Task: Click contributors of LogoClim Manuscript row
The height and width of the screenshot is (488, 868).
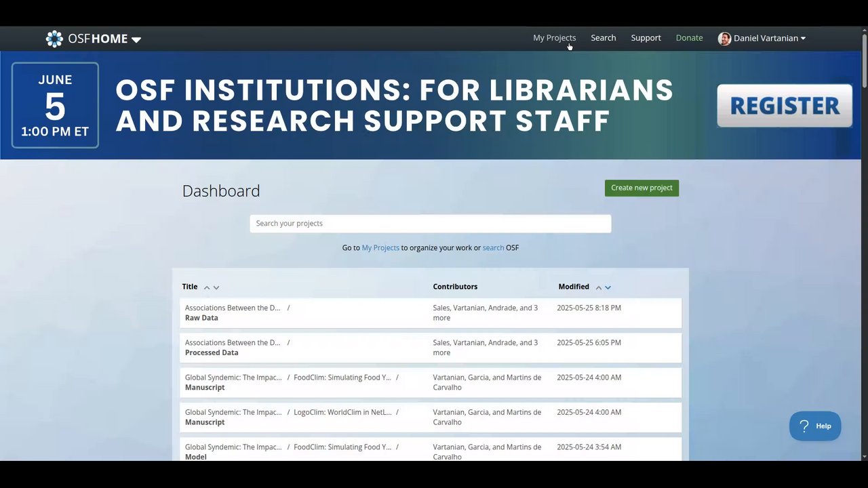Action: pyautogui.click(x=487, y=417)
